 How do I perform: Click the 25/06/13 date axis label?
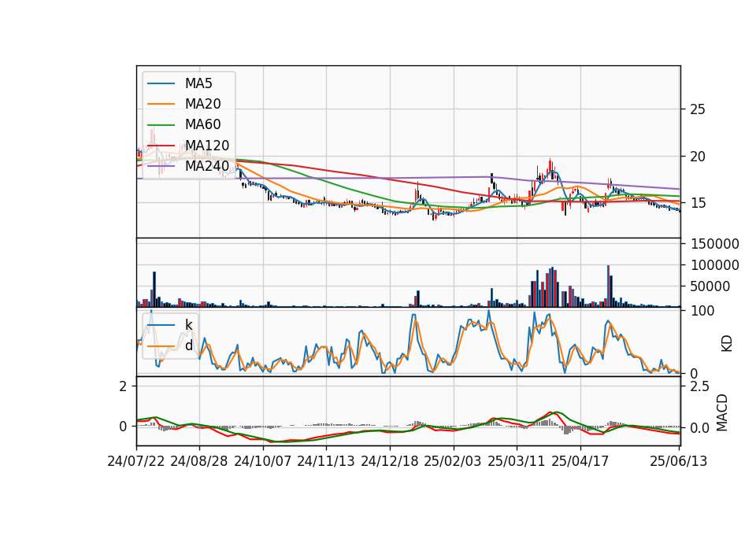pyautogui.click(x=678, y=461)
